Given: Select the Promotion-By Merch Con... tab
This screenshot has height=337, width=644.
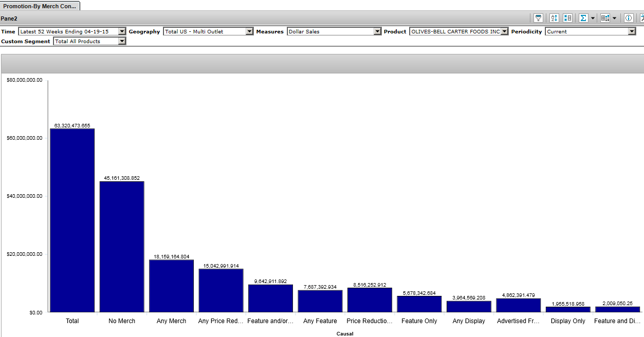Looking at the screenshot, I should coord(40,6).
